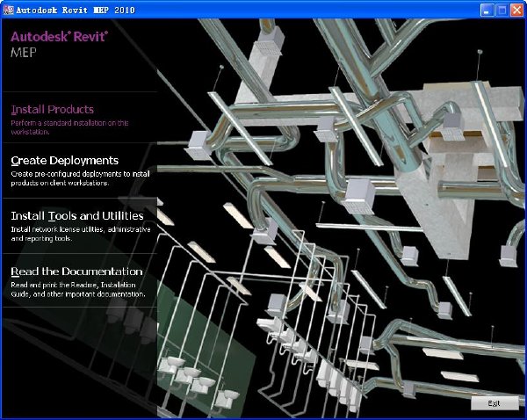Select Install Tools and Utilities

(x=77, y=215)
